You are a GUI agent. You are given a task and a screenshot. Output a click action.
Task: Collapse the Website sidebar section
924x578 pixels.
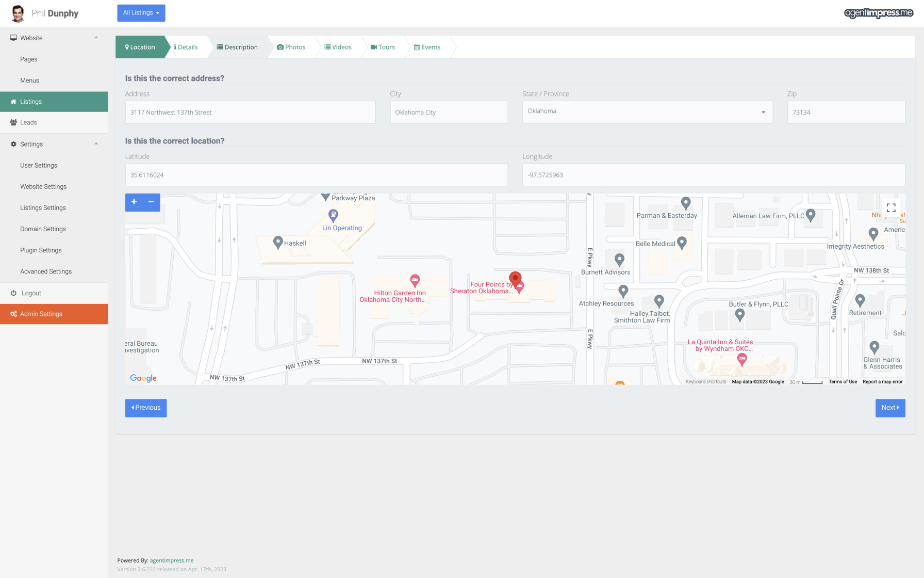96,38
